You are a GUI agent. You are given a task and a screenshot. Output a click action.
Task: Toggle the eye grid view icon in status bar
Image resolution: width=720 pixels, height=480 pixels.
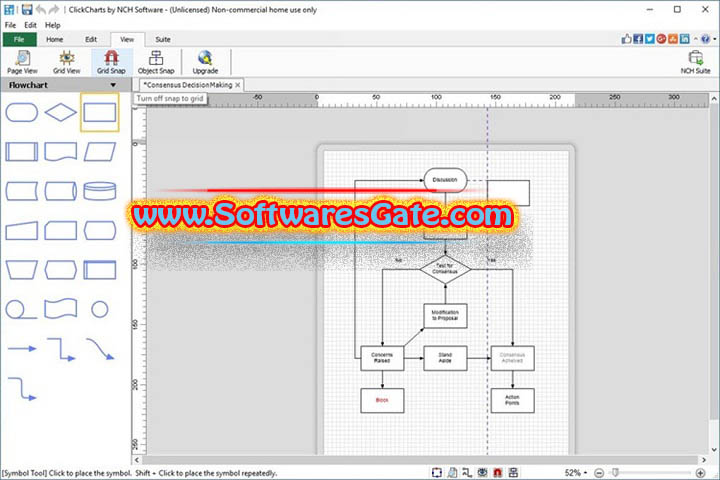coord(482,473)
